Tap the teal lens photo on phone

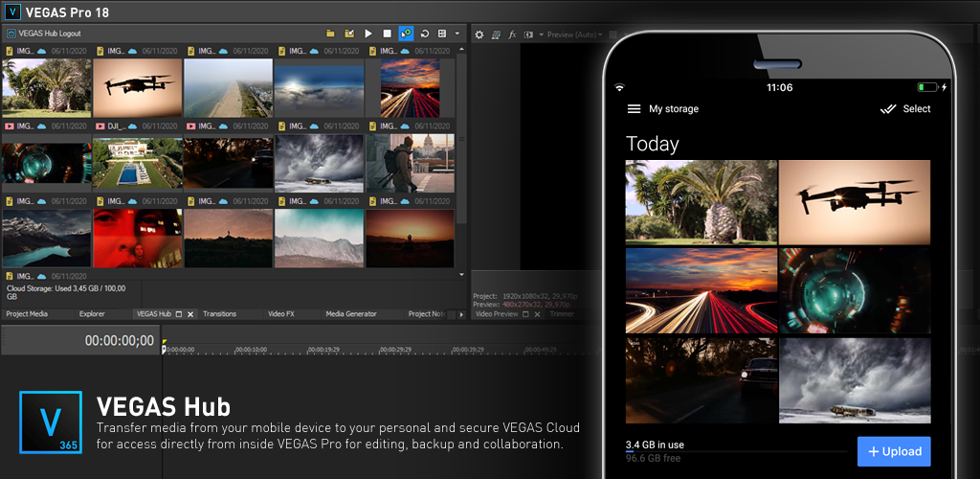(x=855, y=291)
